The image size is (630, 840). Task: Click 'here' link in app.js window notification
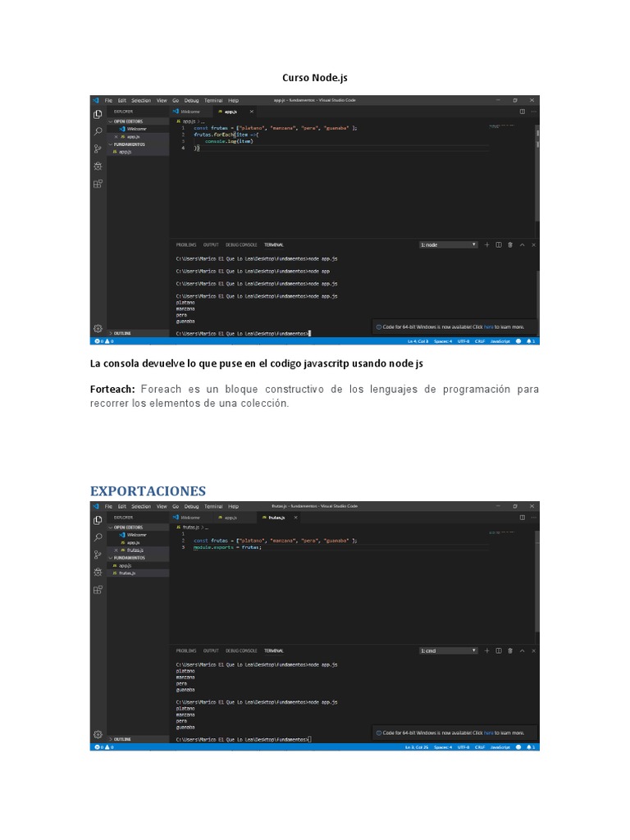pyautogui.click(x=489, y=327)
